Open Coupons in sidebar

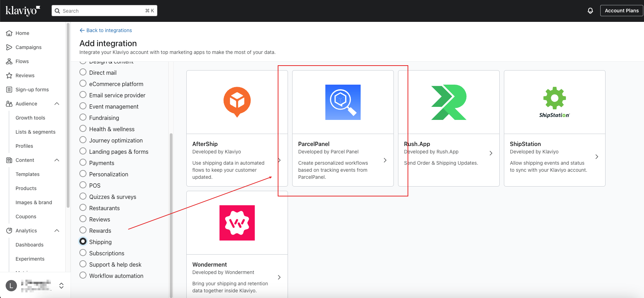click(x=26, y=217)
